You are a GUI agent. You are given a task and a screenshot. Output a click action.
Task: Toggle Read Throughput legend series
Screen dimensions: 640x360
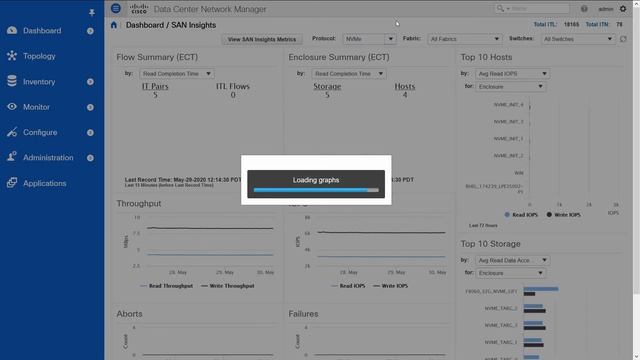tap(166, 286)
